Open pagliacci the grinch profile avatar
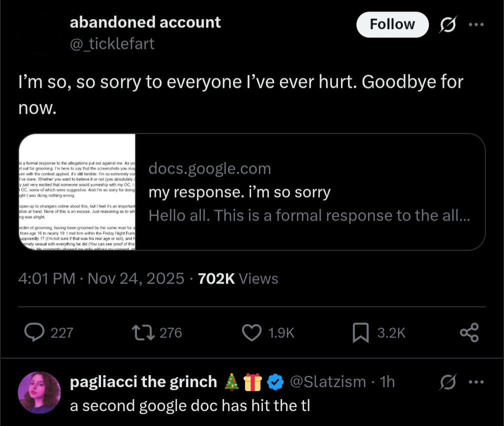 tap(39, 392)
